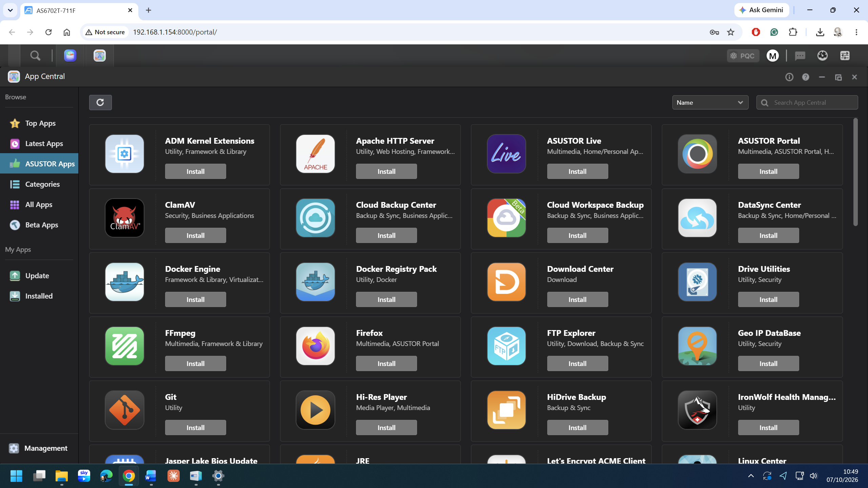Click the M user account avatar

(773, 56)
